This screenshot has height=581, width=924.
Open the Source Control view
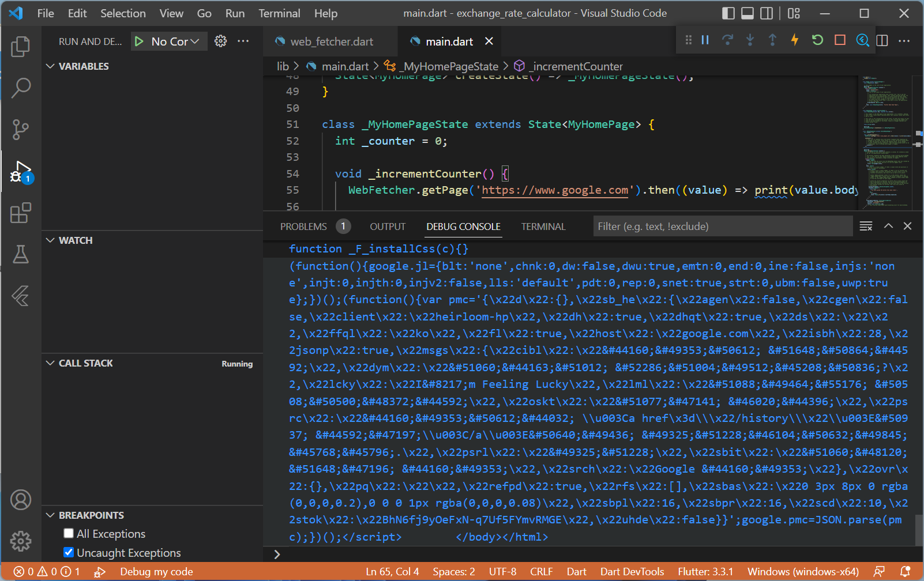coord(21,129)
